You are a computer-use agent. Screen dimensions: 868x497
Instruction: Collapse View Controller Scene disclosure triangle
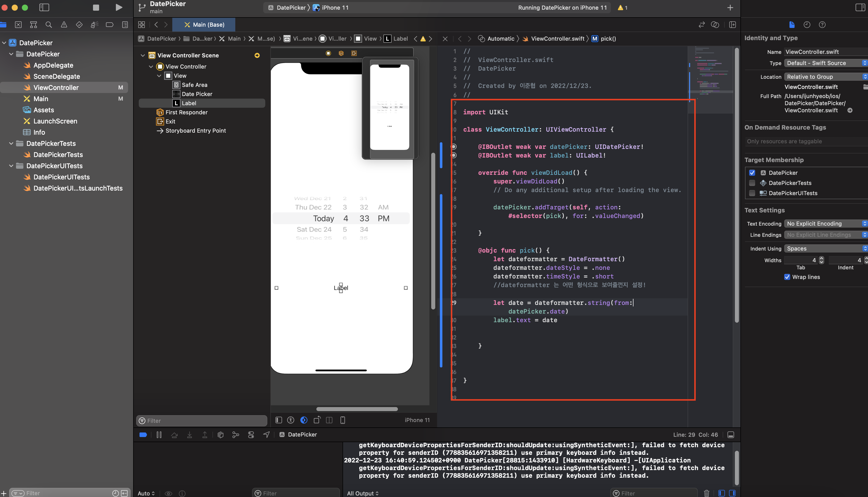[x=143, y=55]
